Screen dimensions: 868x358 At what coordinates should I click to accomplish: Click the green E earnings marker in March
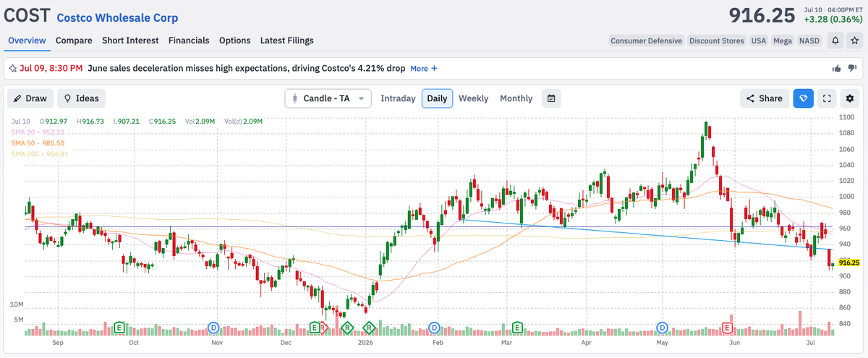(517, 328)
